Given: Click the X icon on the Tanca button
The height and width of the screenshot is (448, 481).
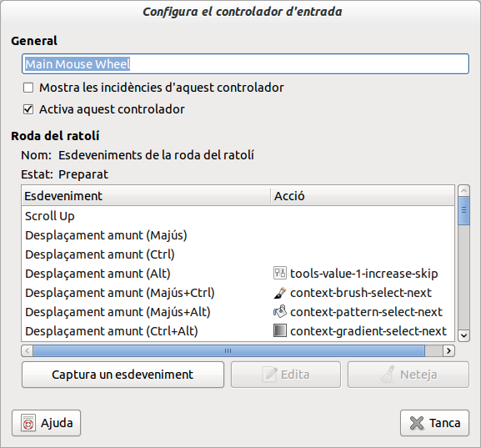Looking at the screenshot, I should coord(417,423).
